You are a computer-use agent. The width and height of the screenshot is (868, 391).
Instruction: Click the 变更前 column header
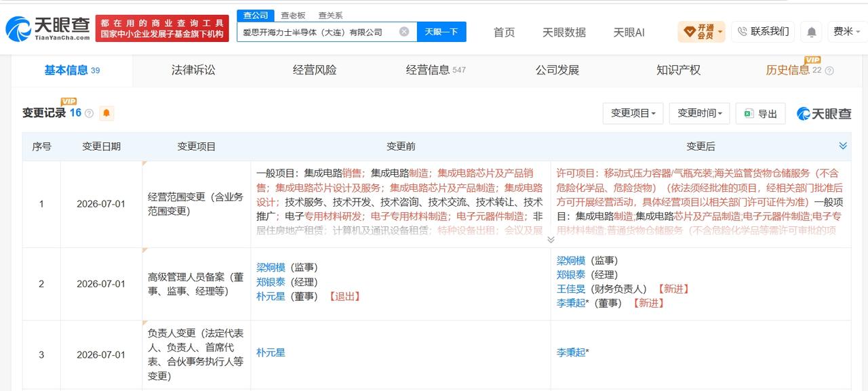point(401,146)
